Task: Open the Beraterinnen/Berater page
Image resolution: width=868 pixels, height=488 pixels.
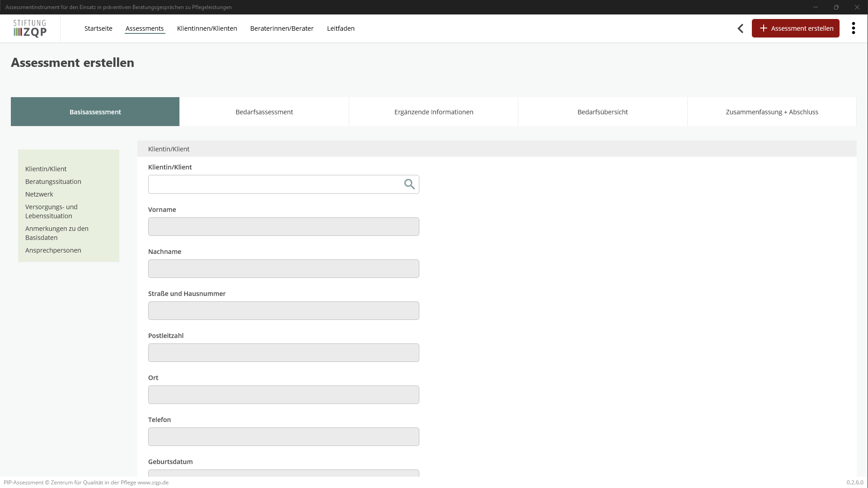Action: (x=282, y=28)
